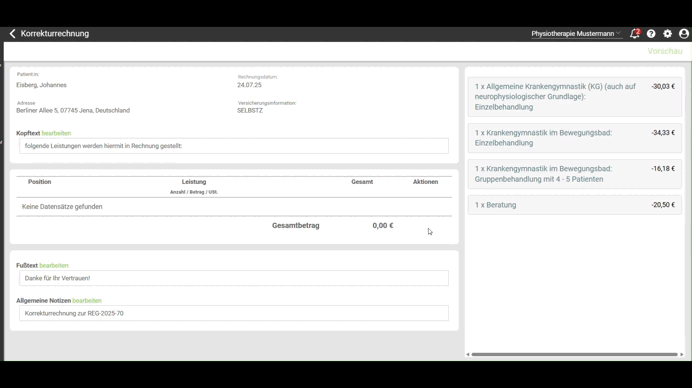This screenshot has height=388, width=692.
Task: Click the 'Keine Datensätze gefunden' row
Action: [234, 207]
